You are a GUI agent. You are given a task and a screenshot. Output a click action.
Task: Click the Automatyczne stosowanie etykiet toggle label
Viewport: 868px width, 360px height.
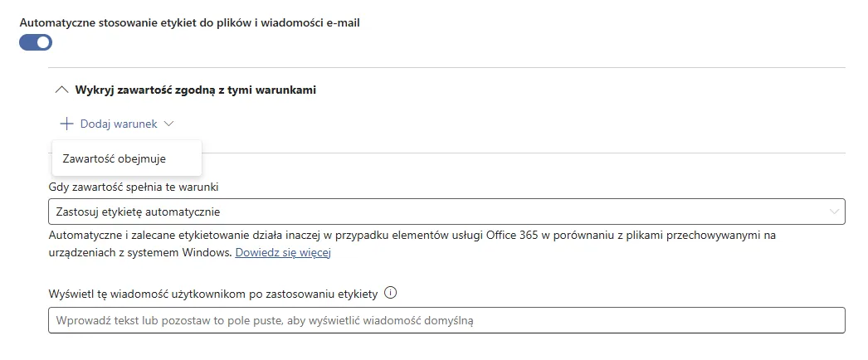189,22
